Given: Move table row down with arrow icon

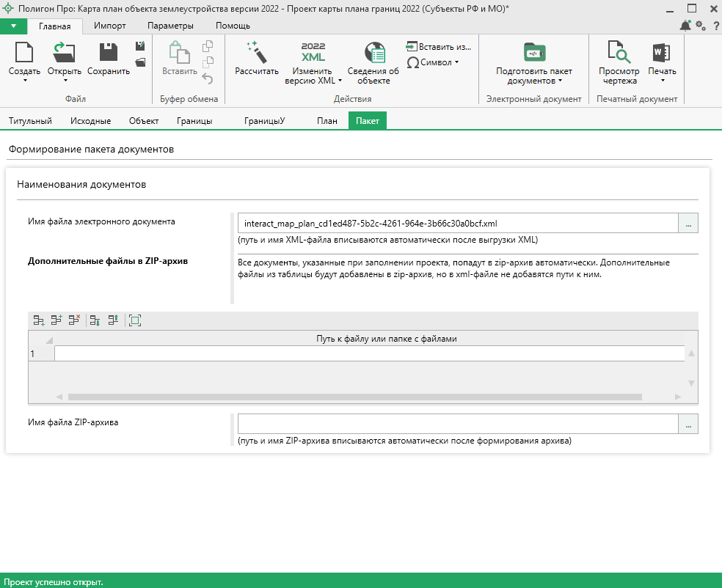Looking at the screenshot, I should (x=95, y=320).
